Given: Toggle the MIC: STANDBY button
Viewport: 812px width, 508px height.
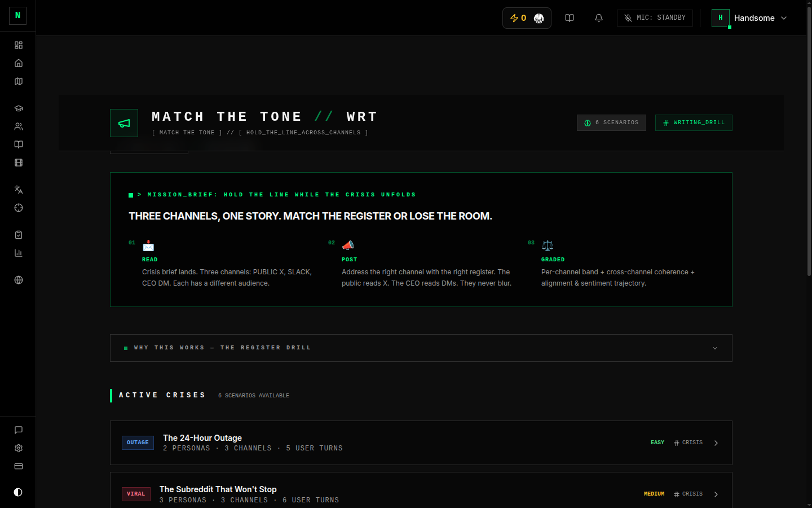Looking at the screenshot, I should (655, 18).
